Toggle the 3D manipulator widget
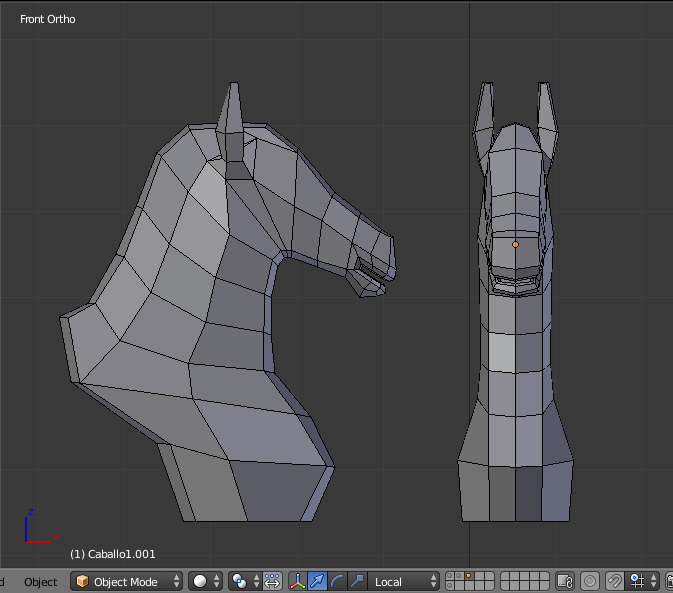This screenshot has height=593, width=673. pyautogui.click(x=298, y=581)
